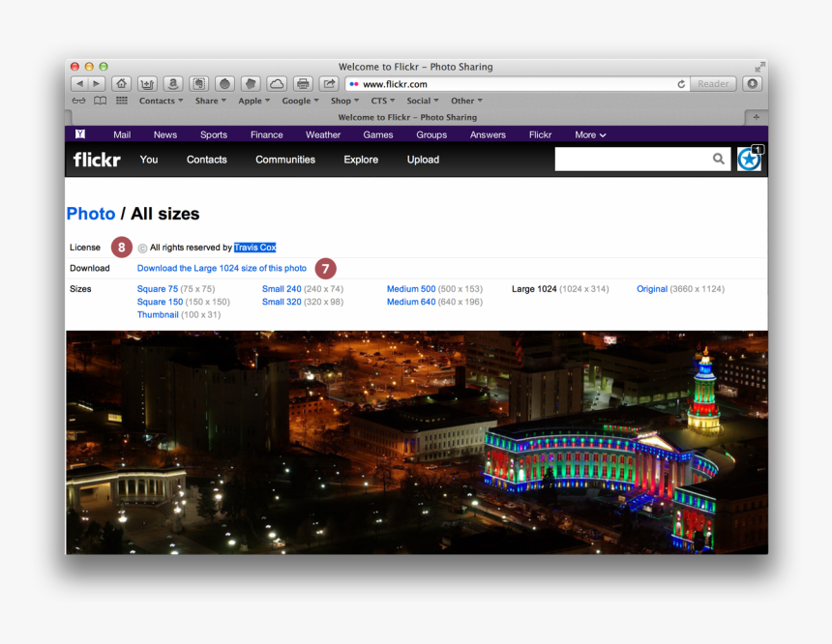This screenshot has height=644, width=832.
Task: Select the Medium 640 size
Action: point(411,302)
